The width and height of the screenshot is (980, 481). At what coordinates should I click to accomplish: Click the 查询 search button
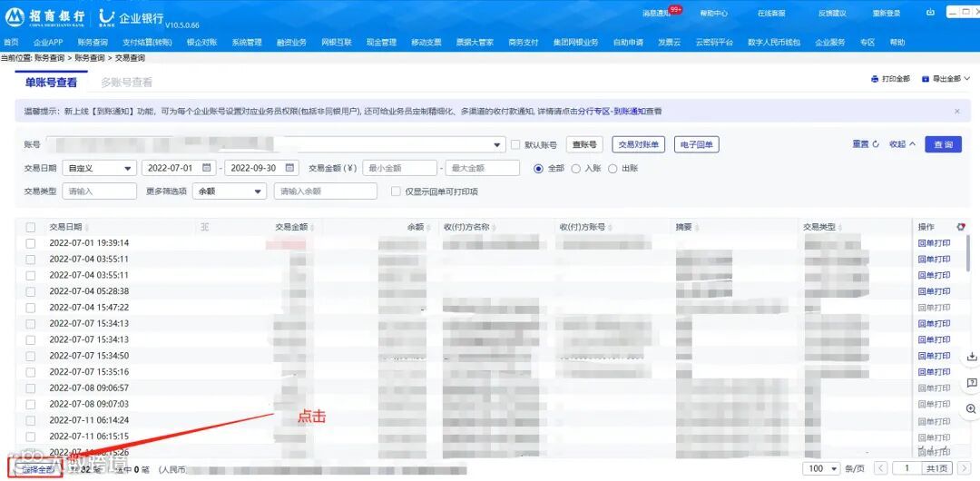943,144
